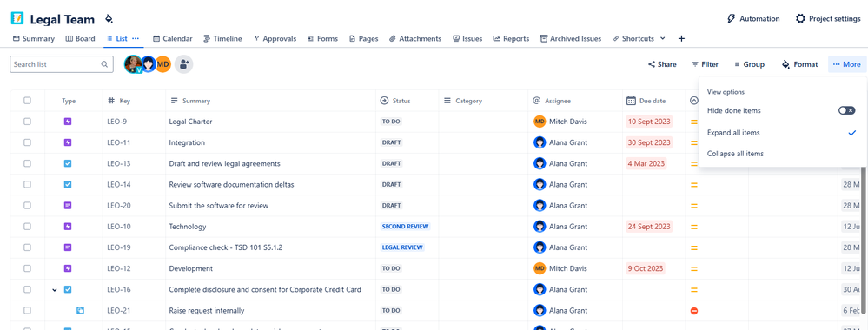Viewport: 868px width, 330px height.
Task: Open Project settings
Action: point(827,19)
